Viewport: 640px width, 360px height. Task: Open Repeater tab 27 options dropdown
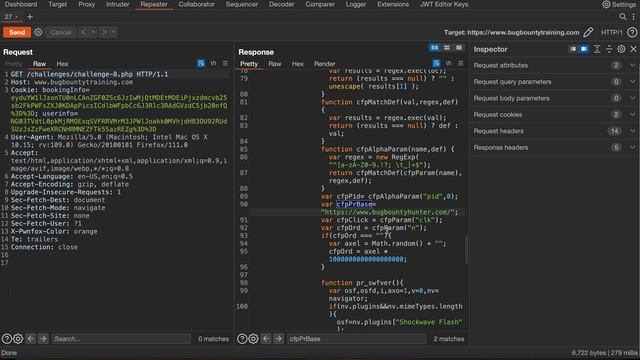pos(17,17)
